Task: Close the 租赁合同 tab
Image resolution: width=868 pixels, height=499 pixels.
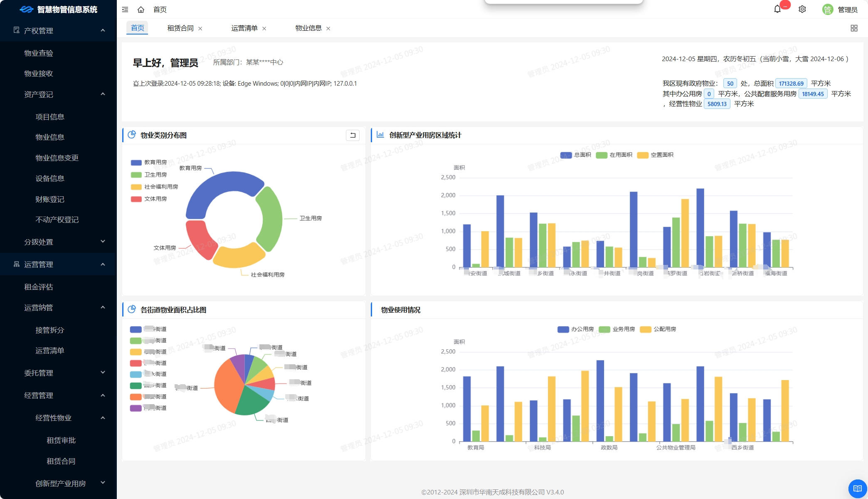Action: coord(200,29)
